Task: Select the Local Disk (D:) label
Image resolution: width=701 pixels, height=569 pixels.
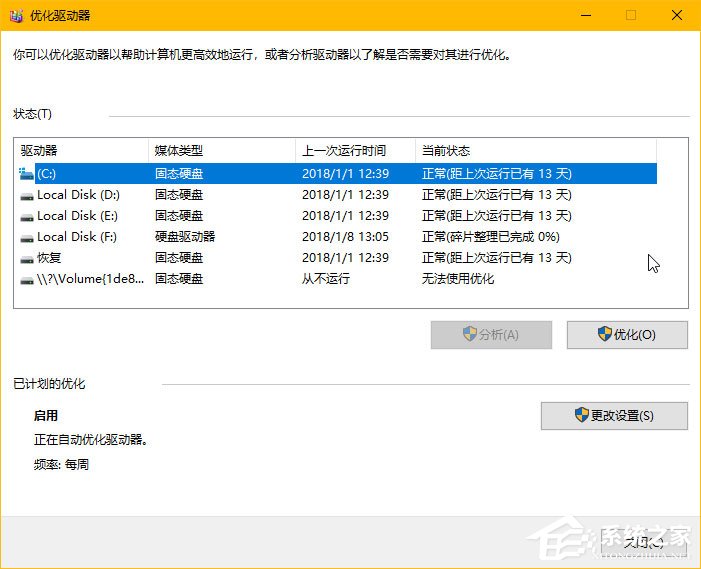Action: pos(78,195)
